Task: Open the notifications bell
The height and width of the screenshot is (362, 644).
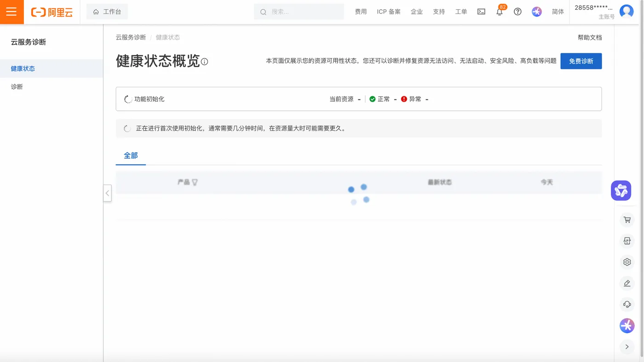Action: point(500,12)
